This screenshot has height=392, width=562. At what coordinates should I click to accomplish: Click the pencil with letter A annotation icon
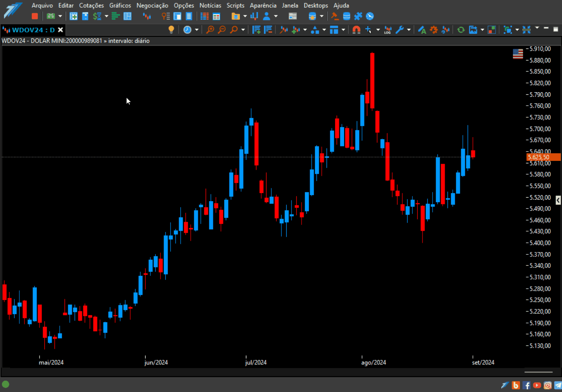point(422,30)
